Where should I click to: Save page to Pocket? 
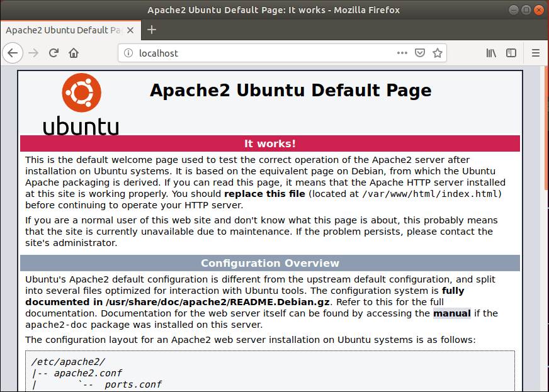pyautogui.click(x=420, y=53)
